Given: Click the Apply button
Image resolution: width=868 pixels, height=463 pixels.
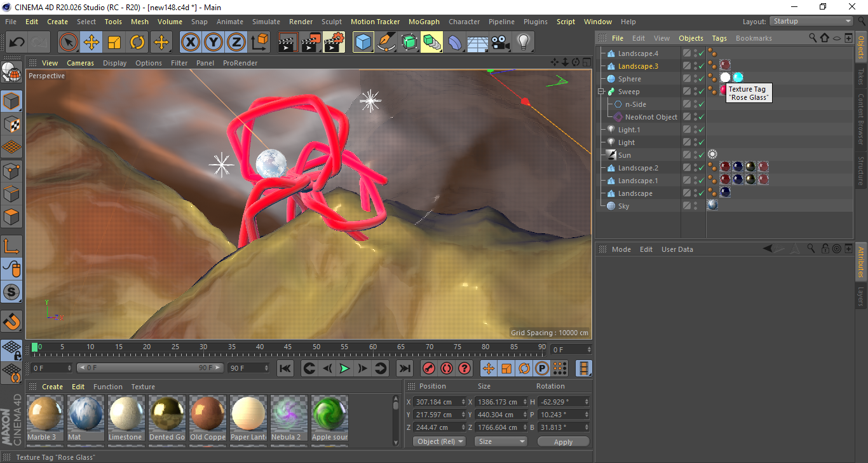Looking at the screenshot, I should coord(563,441).
